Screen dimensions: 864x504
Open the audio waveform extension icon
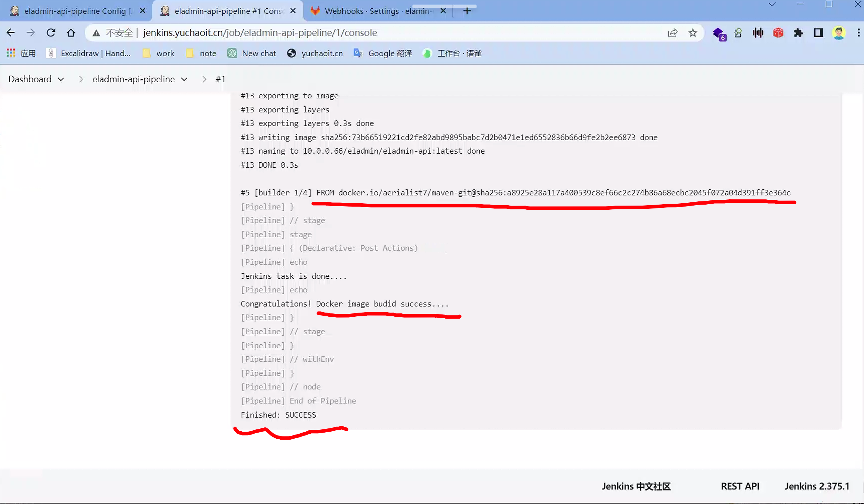tap(758, 33)
